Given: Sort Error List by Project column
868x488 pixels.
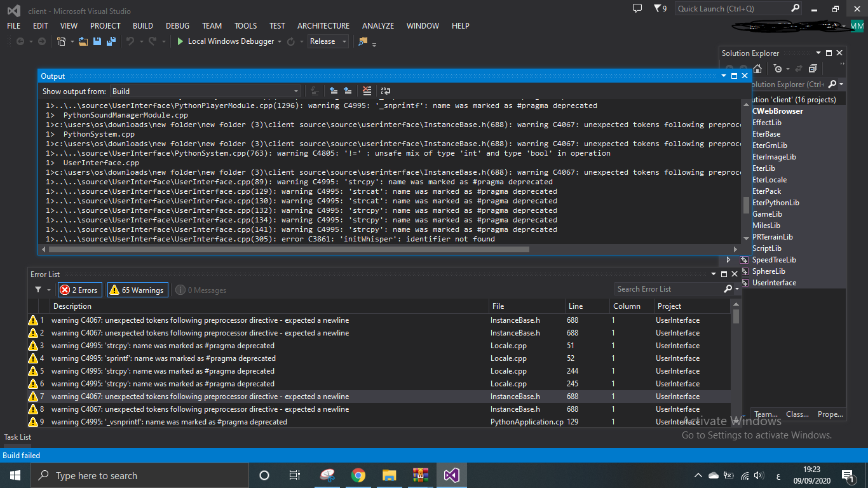Looking at the screenshot, I should [693, 306].
